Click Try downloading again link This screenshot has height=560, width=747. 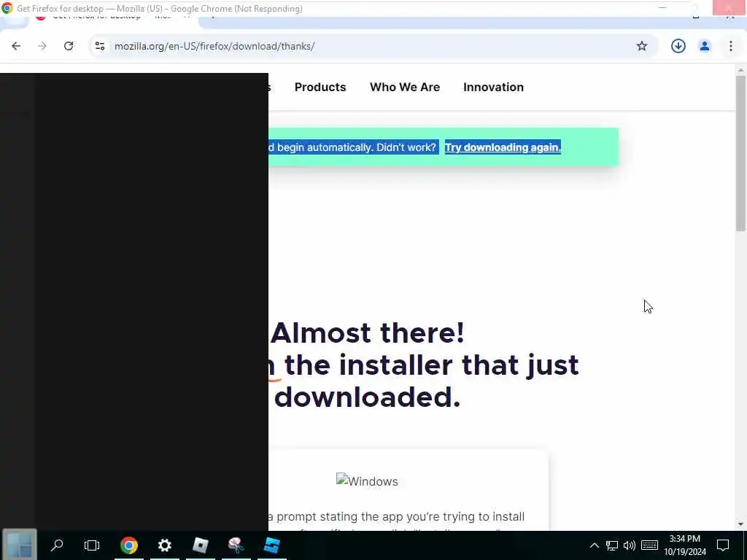(x=503, y=147)
